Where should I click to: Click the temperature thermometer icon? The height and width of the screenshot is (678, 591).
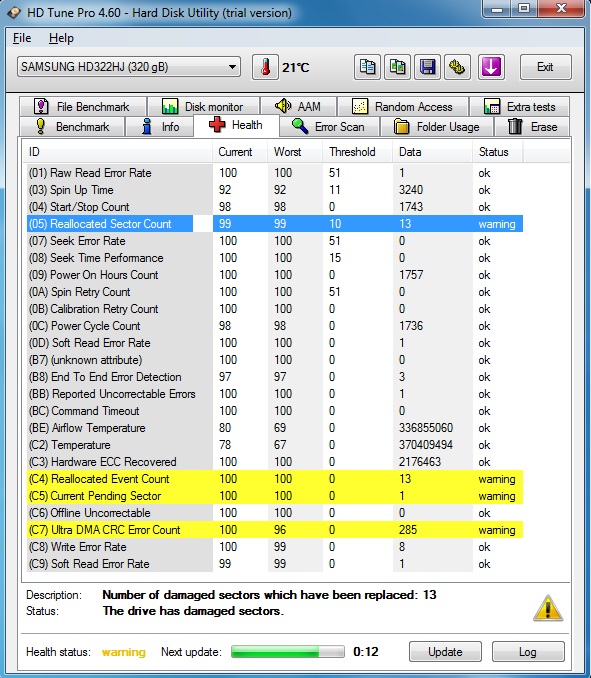265,67
